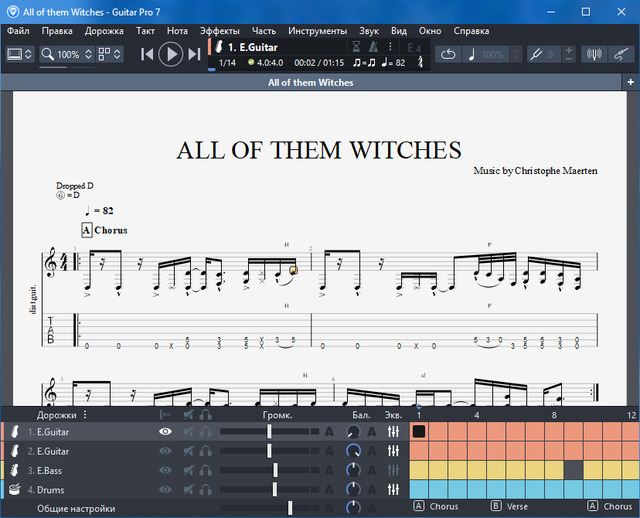Adjust the E.Bass volume slider
Image resolution: width=640 pixels, height=518 pixels.
[x=275, y=470]
